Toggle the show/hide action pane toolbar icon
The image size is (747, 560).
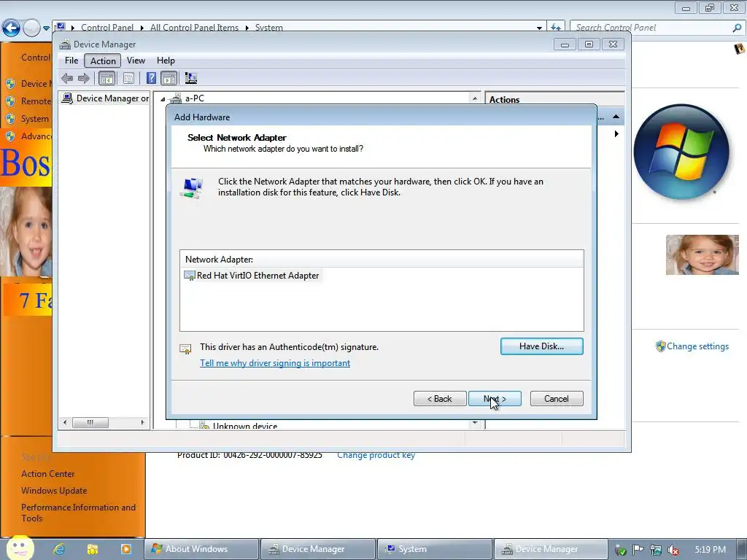(x=169, y=78)
